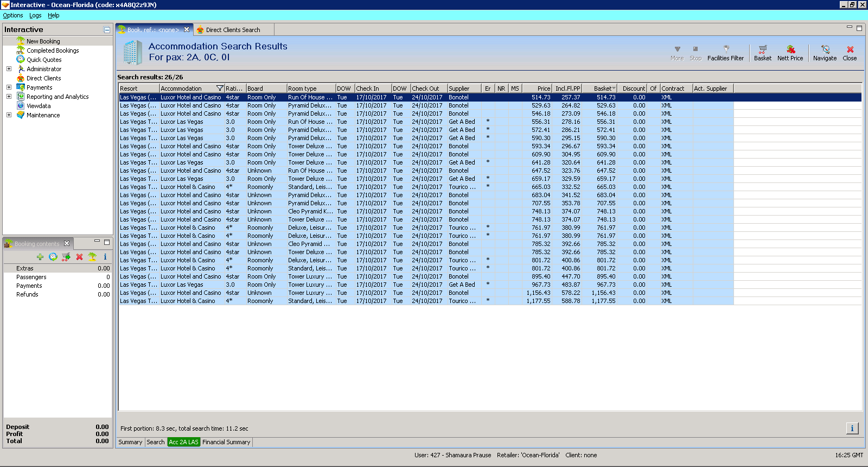Open the Financial Summary tab

click(226, 442)
